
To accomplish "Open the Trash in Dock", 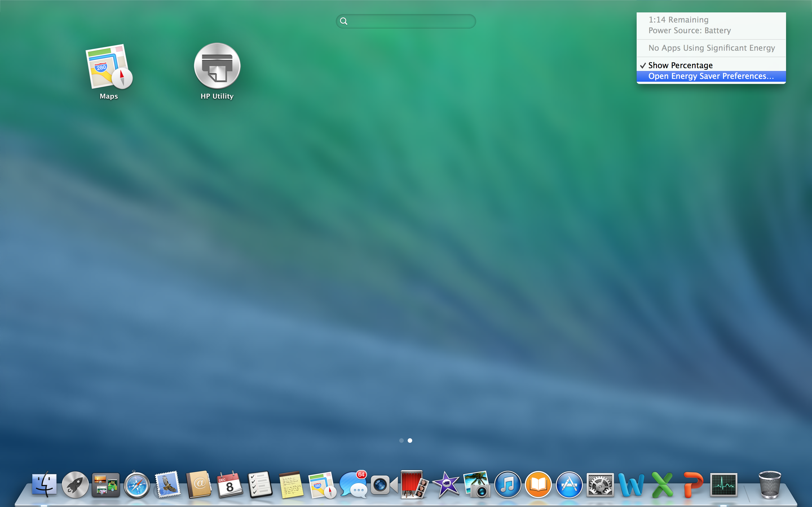I will (x=769, y=485).
